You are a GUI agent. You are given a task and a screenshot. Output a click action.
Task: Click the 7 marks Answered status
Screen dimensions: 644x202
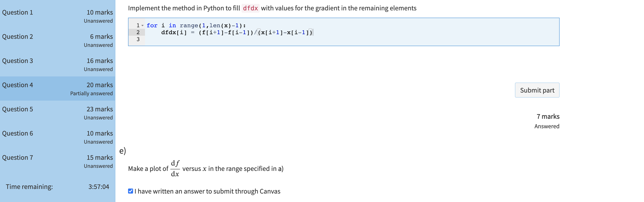pos(547,121)
